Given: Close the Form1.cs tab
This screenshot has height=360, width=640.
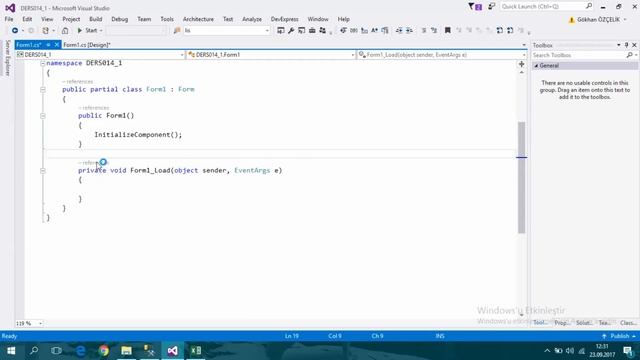Looking at the screenshot, I should coord(57,45).
